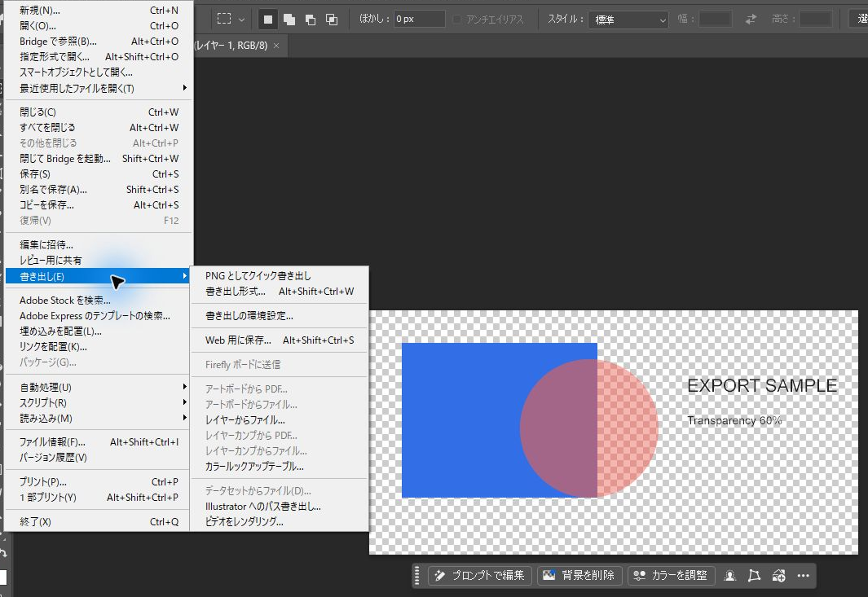The height and width of the screenshot is (597, 868).
Task: Click the transform polygon icon in taskbar
Action: (754, 576)
